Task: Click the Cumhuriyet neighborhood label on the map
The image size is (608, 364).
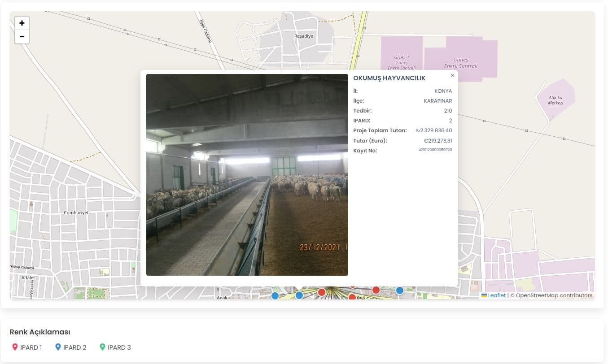Action: click(76, 212)
